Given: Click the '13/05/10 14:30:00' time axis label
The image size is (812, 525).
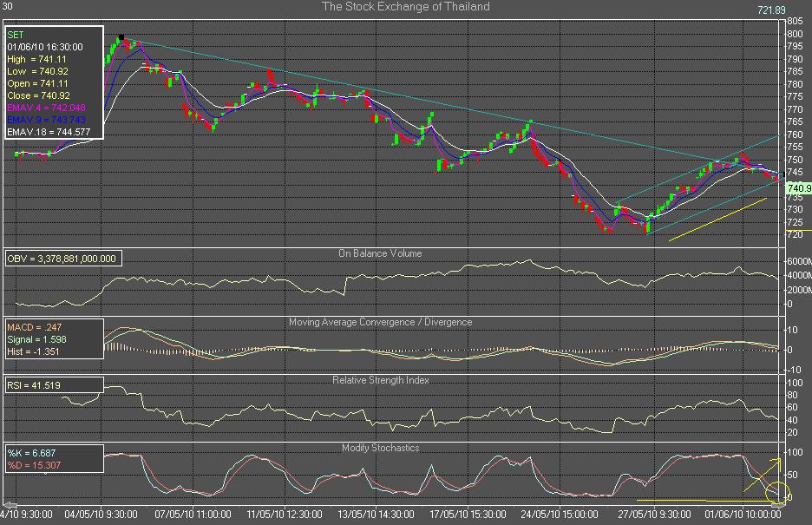Looking at the screenshot, I should (x=376, y=515).
